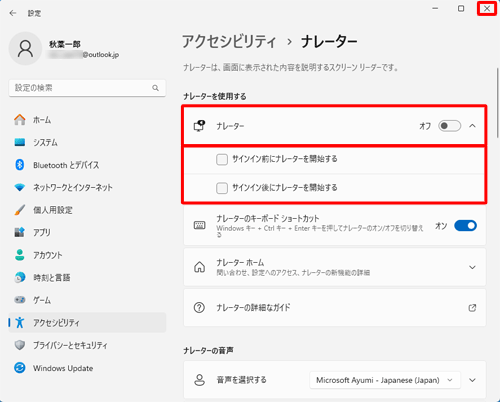Check サインイン前にナレーターを開始する
This screenshot has width=500, height=402.
point(222,159)
